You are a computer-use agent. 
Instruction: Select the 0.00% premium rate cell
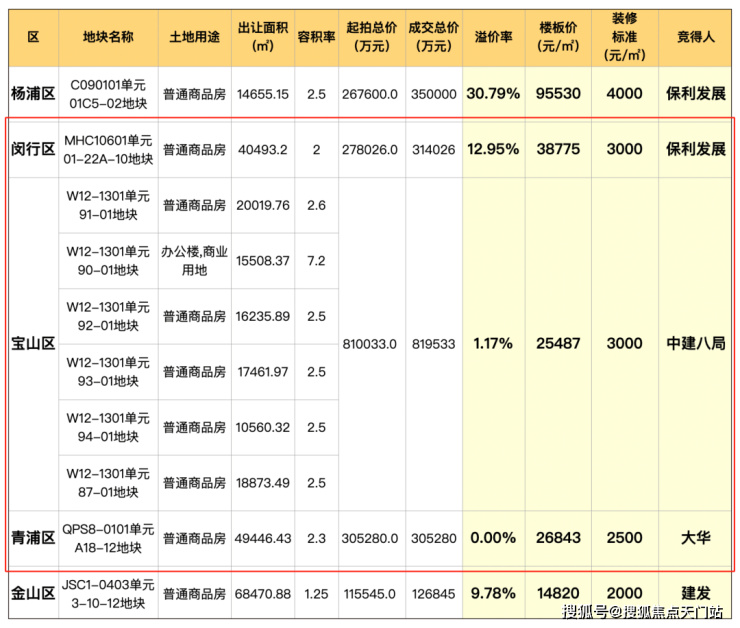pos(494,538)
